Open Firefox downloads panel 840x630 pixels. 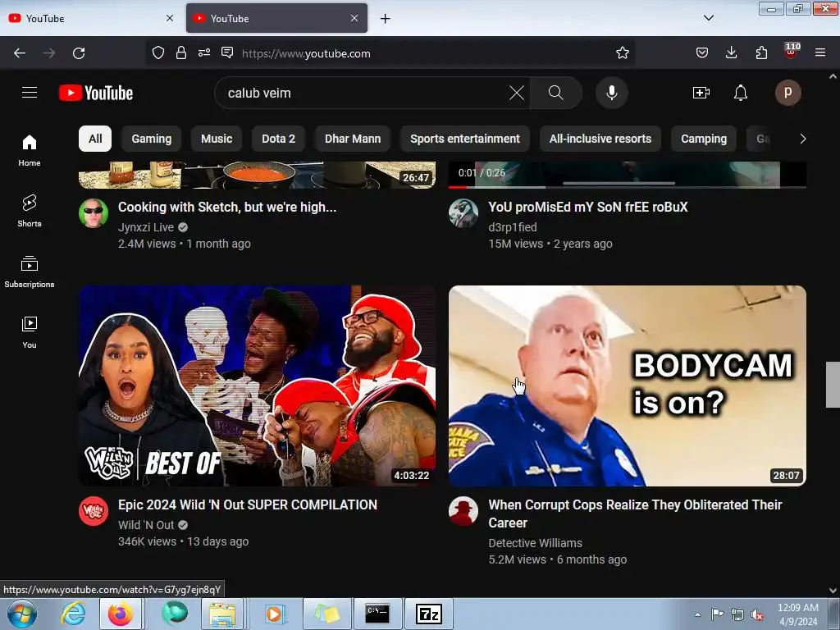tap(731, 52)
